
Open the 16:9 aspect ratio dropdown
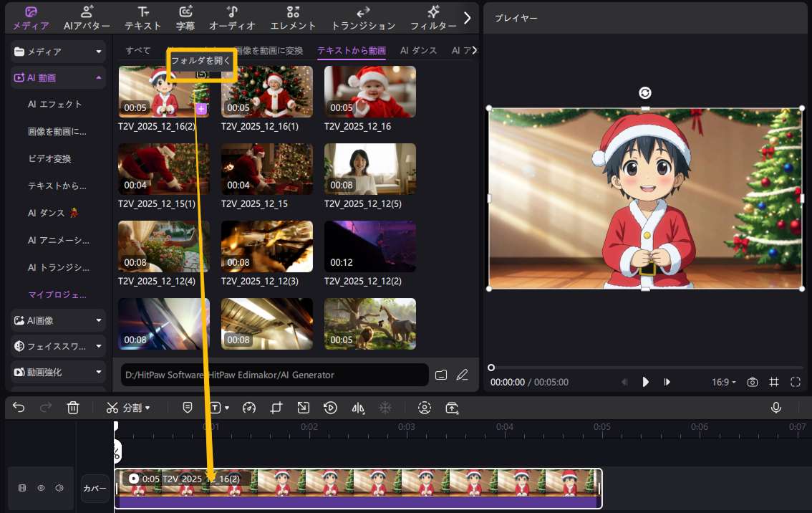[x=723, y=382]
